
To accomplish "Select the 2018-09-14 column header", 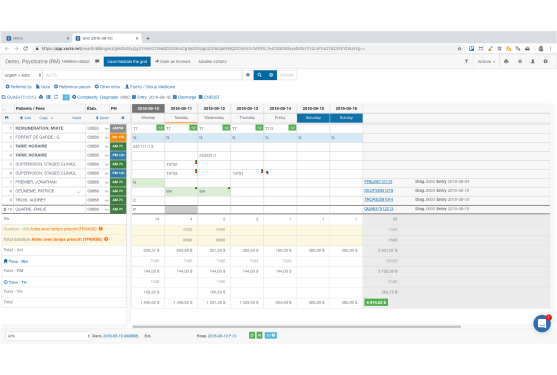I will point(280,108).
